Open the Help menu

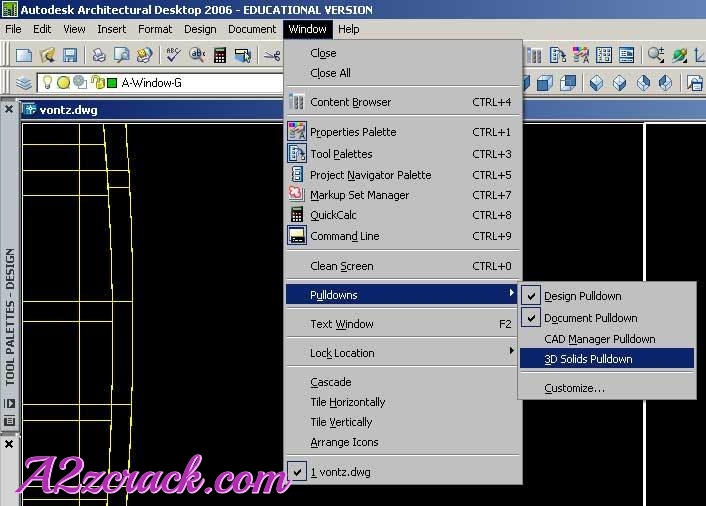[x=348, y=29]
